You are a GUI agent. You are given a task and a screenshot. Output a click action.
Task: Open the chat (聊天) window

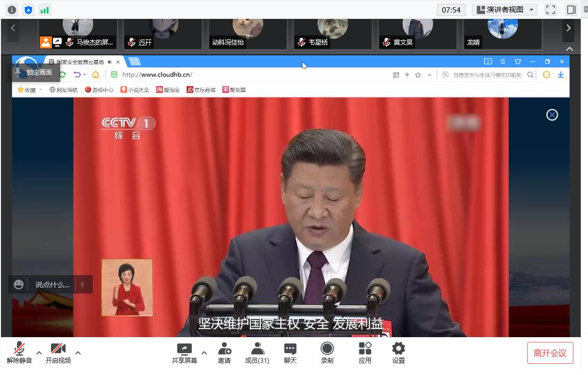290,353
